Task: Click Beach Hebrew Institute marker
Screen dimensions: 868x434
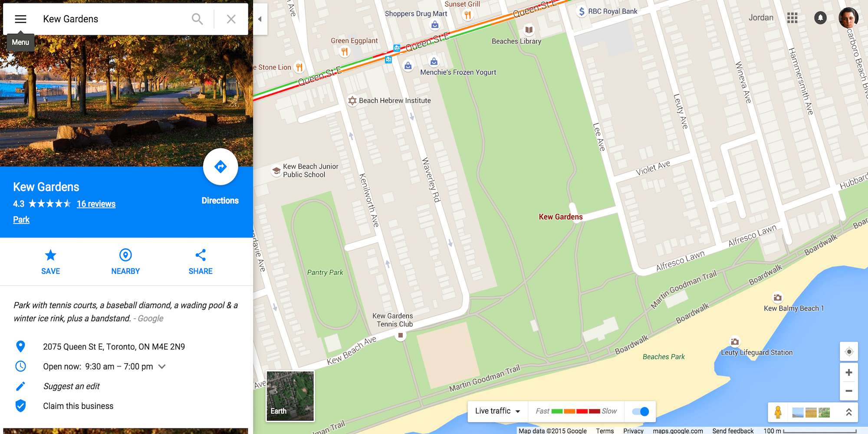Action: 352,101
